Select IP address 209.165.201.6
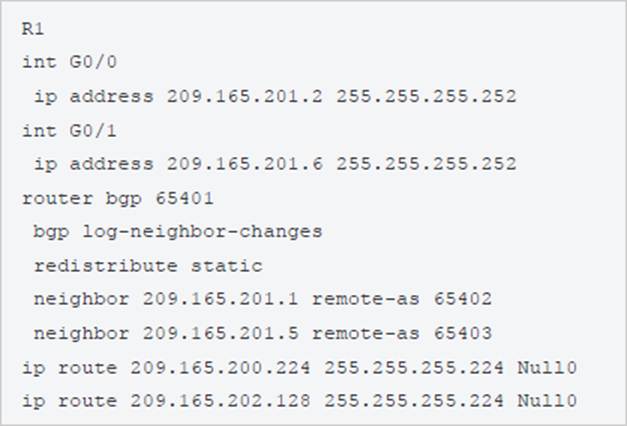The height and width of the screenshot is (426, 627). [x=245, y=164]
